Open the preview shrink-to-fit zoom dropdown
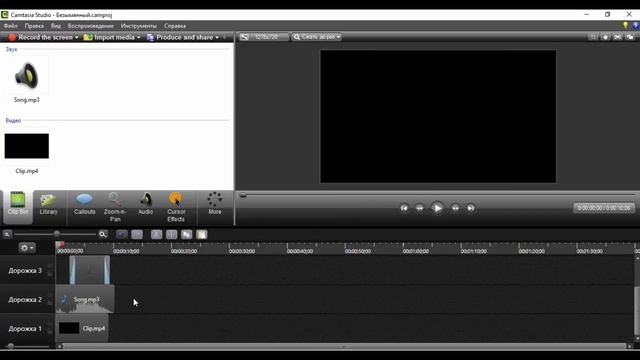The height and width of the screenshot is (360, 640). tap(317, 37)
